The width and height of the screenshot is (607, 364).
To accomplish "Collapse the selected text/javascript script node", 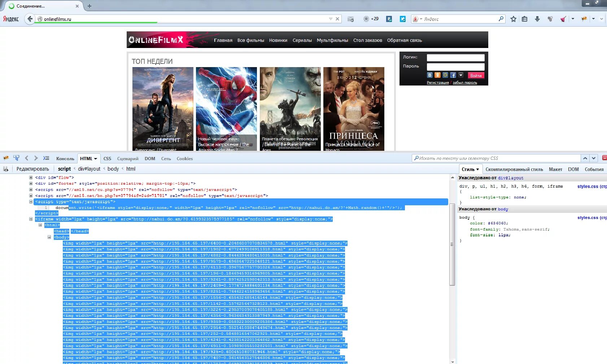I will [31, 202].
